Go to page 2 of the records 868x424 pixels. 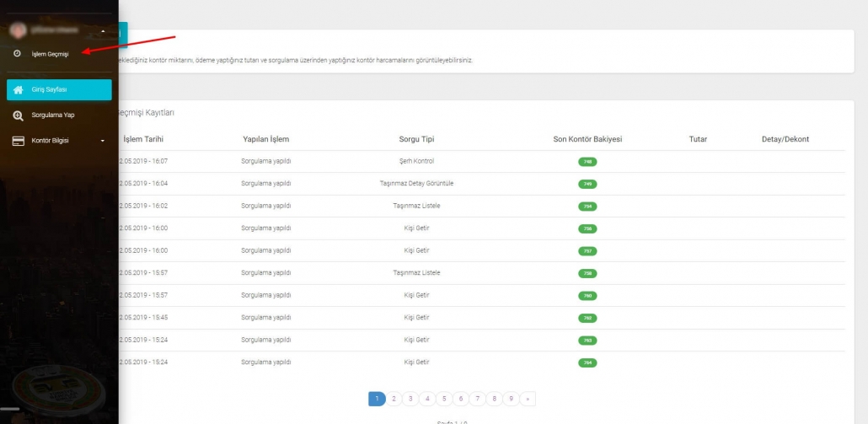coord(394,399)
